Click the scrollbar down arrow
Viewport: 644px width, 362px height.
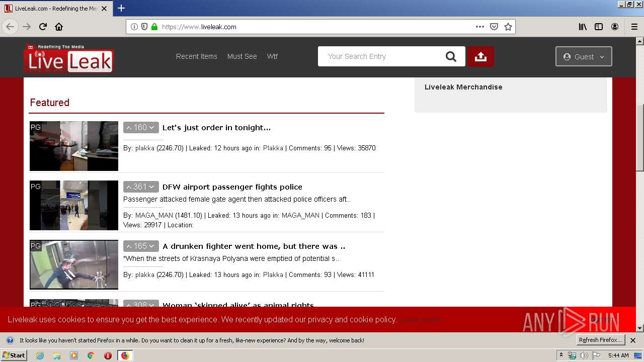[x=640, y=328]
